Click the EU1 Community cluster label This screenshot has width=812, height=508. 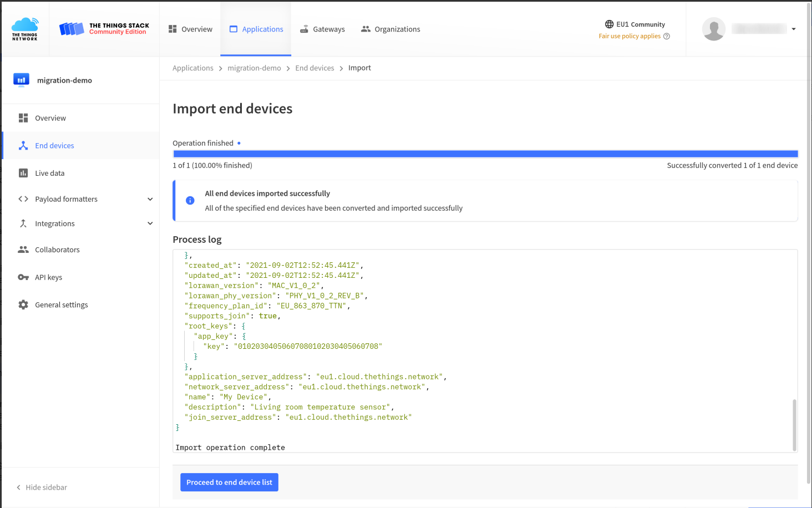pos(641,24)
